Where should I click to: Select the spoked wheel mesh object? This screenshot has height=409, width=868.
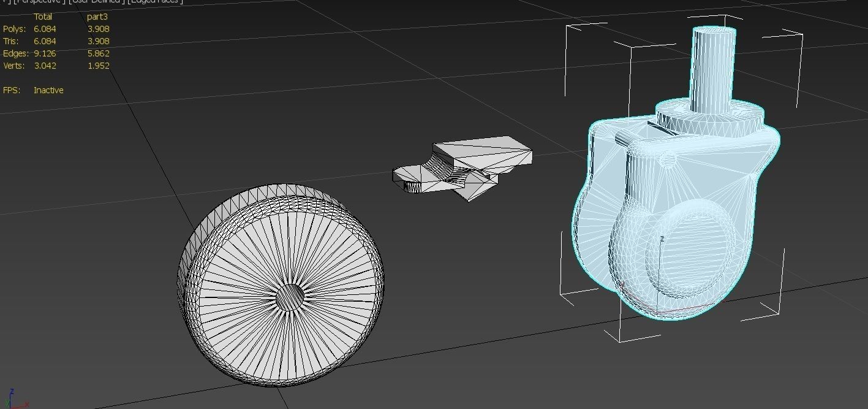point(281,284)
